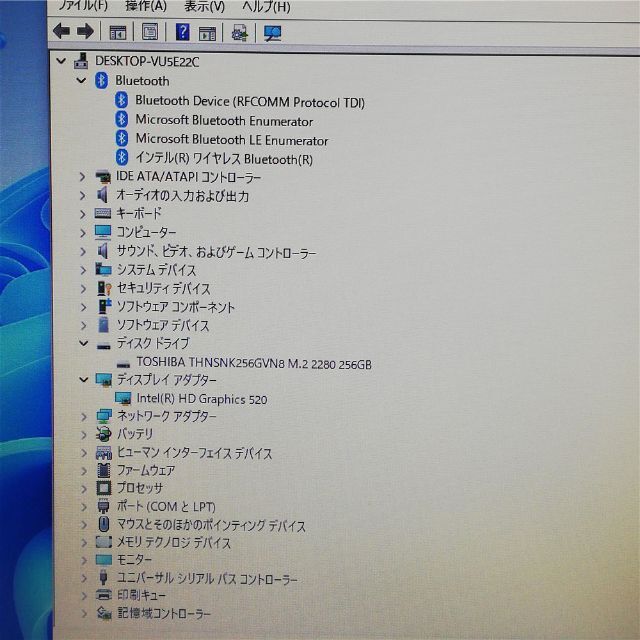Expand the システム デバイス category
Screen dimensions: 640x640
[83, 270]
